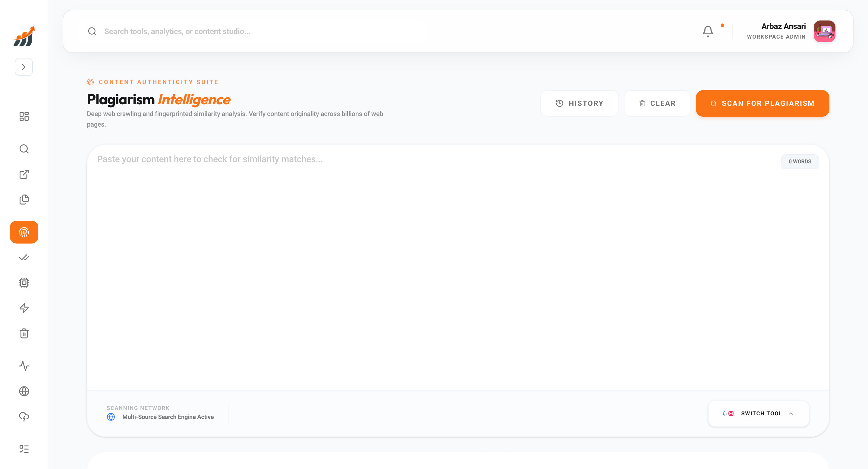This screenshot has width=868, height=469.
Task: Open the fingerprint Plagiarism tool icon
Action: pyautogui.click(x=24, y=232)
